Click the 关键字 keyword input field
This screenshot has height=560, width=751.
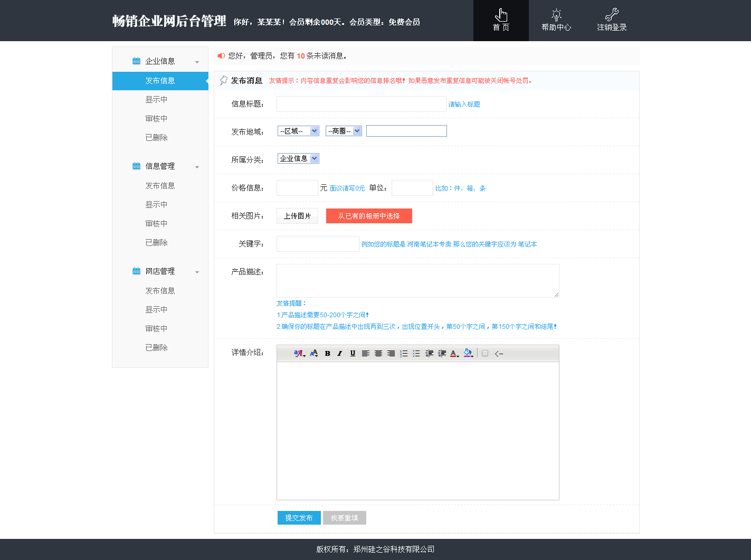[318, 244]
